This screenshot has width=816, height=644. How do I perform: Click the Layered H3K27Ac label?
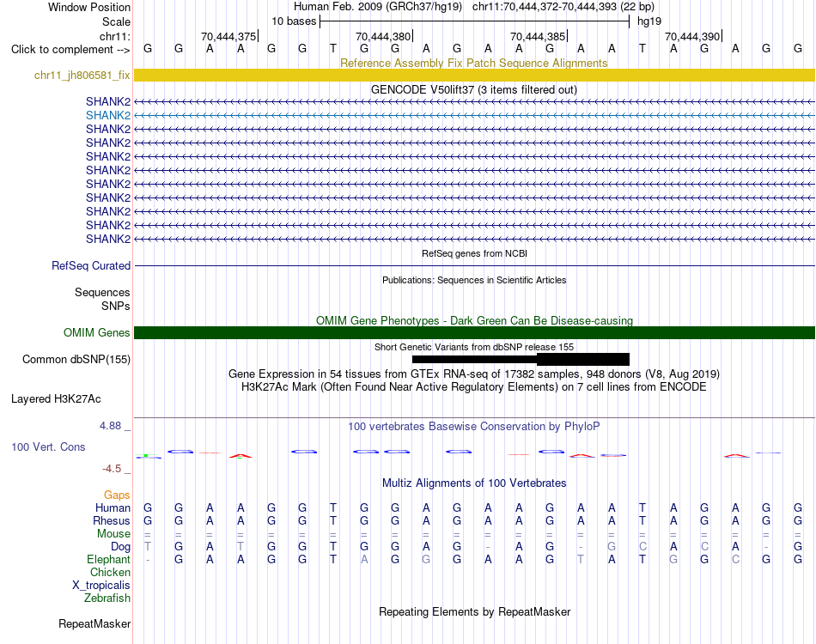point(56,399)
